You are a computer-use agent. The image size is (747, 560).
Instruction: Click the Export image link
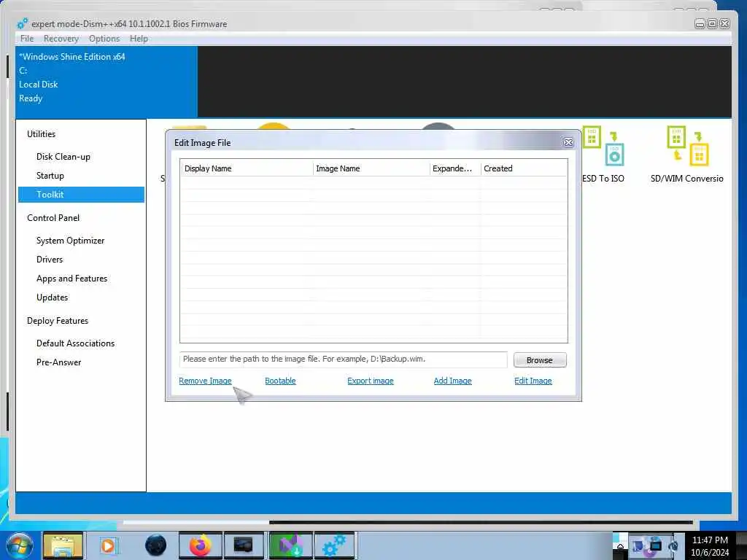coord(370,381)
